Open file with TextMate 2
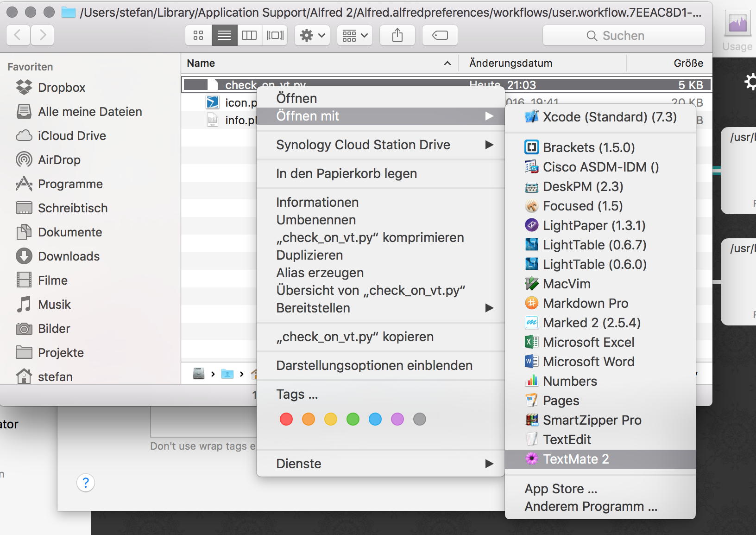This screenshot has height=535, width=756. tap(600, 459)
